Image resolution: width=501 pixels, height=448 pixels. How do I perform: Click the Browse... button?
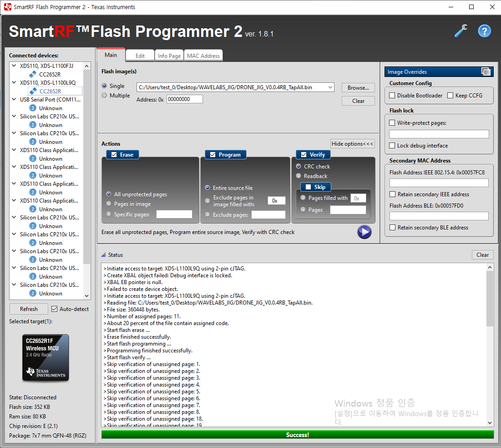[358, 87]
